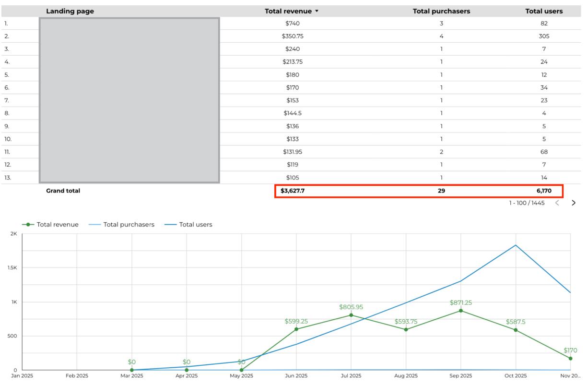The image size is (588, 386).
Task: Toggle the Total users legend entry
Action: pyautogui.click(x=189, y=224)
